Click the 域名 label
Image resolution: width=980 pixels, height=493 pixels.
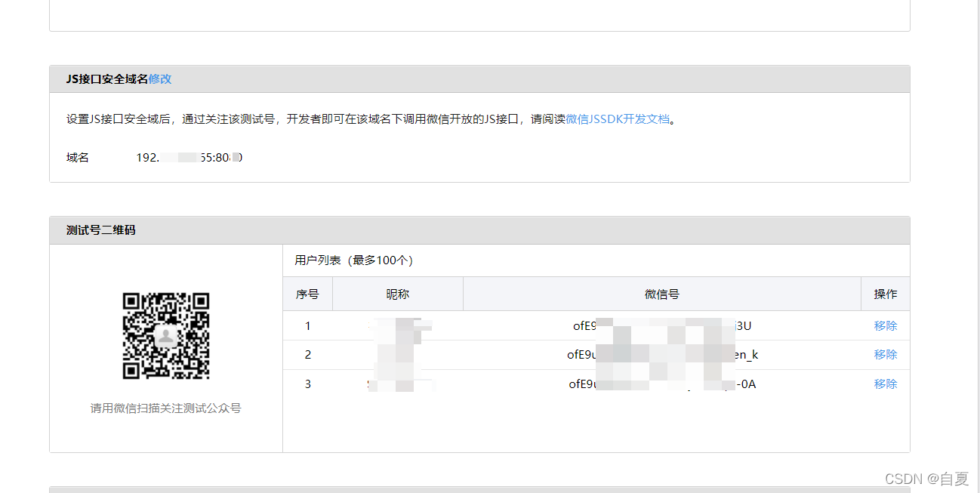(78, 158)
